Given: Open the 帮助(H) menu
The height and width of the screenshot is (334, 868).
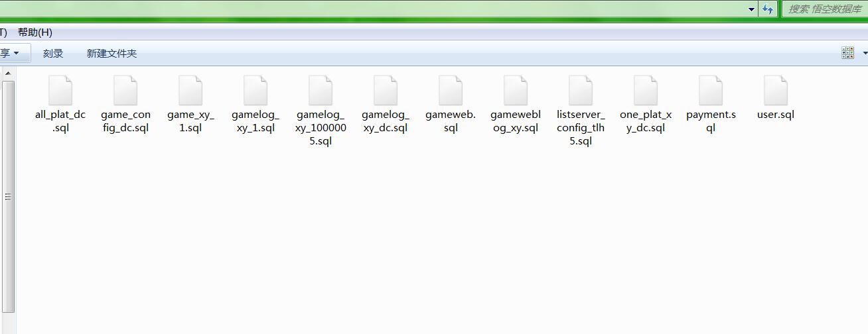Looking at the screenshot, I should coord(35,32).
